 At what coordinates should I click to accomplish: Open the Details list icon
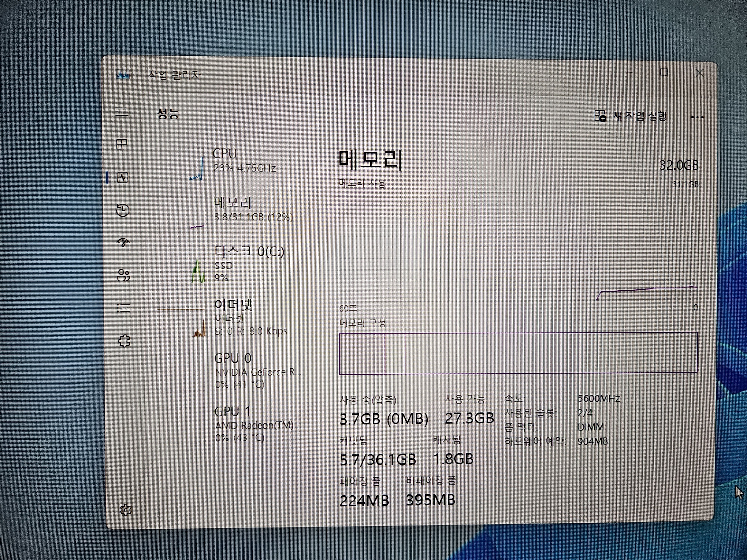124,308
